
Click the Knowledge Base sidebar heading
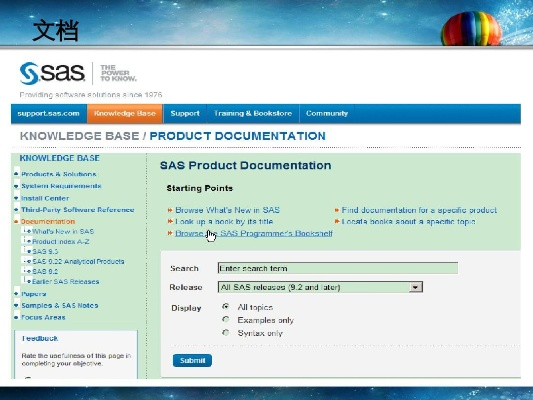(x=59, y=158)
